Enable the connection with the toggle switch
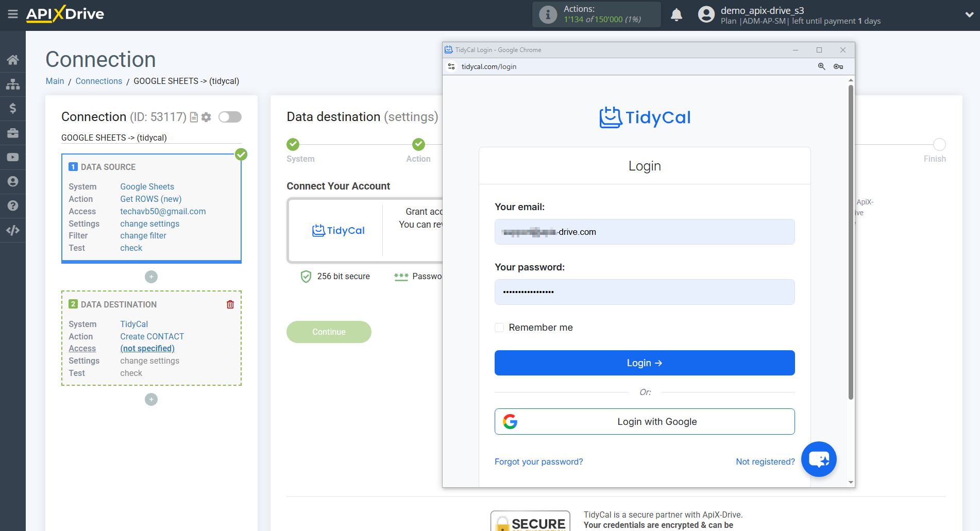The image size is (980, 531). 230,117
